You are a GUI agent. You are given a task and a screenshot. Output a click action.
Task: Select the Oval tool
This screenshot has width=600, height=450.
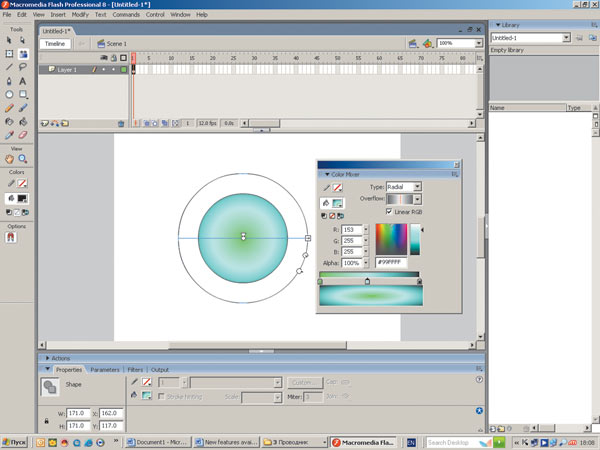(9, 93)
